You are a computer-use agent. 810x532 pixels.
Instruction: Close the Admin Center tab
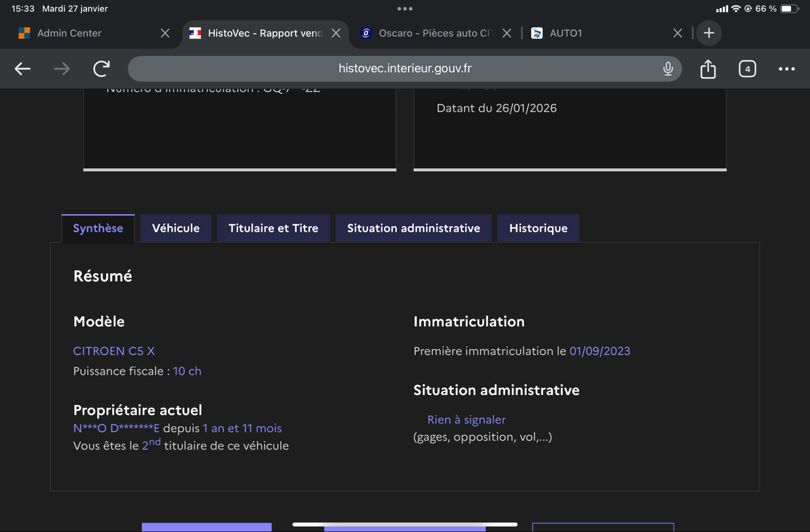165,33
